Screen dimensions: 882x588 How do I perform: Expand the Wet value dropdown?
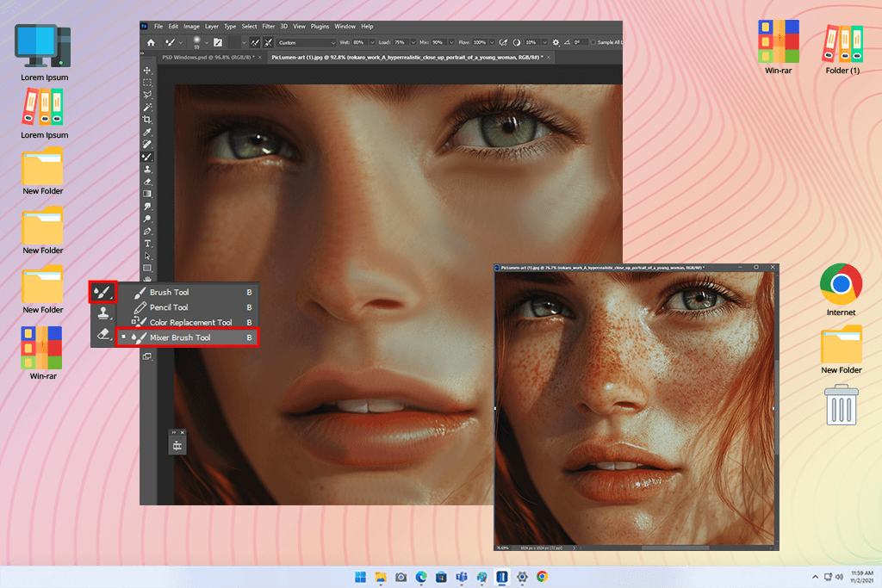(x=372, y=43)
